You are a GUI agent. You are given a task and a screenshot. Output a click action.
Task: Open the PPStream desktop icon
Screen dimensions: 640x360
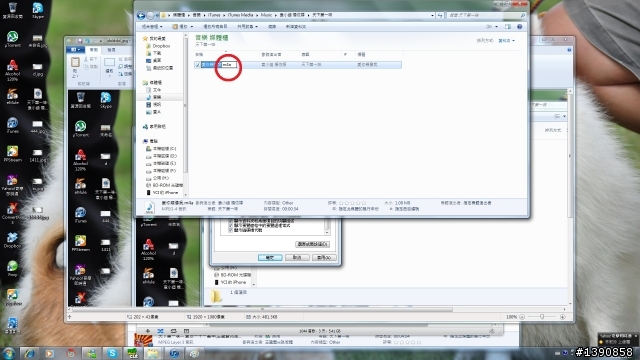[12, 154]
